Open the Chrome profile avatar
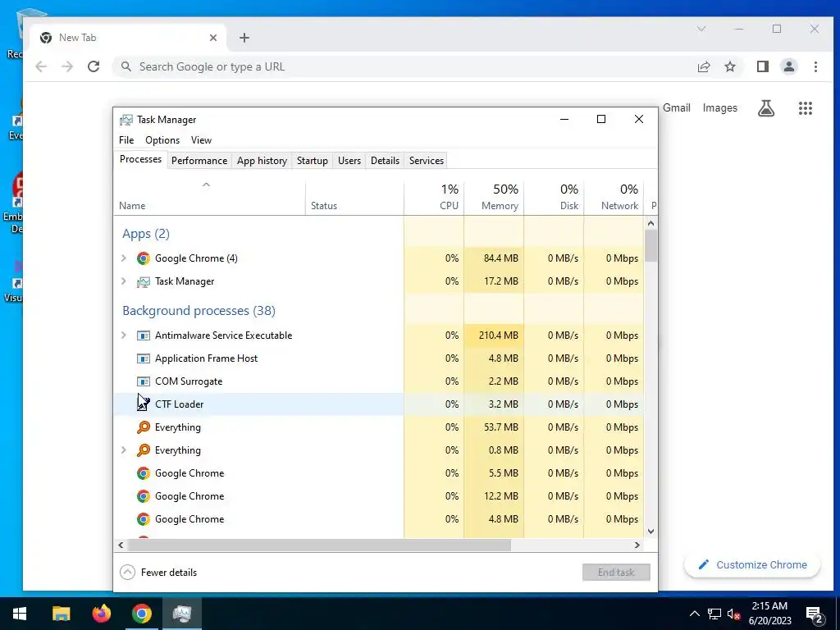840x630 pixels. 788,66
